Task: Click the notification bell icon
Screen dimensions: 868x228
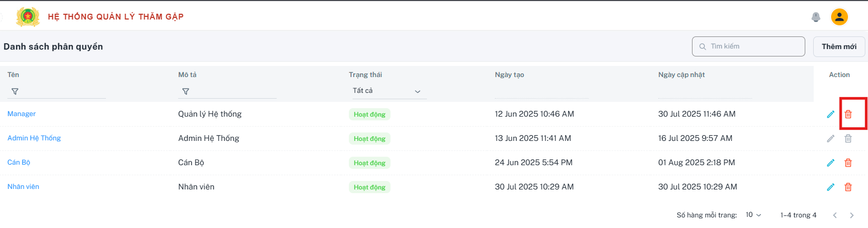Action: (x=816, y=17)
